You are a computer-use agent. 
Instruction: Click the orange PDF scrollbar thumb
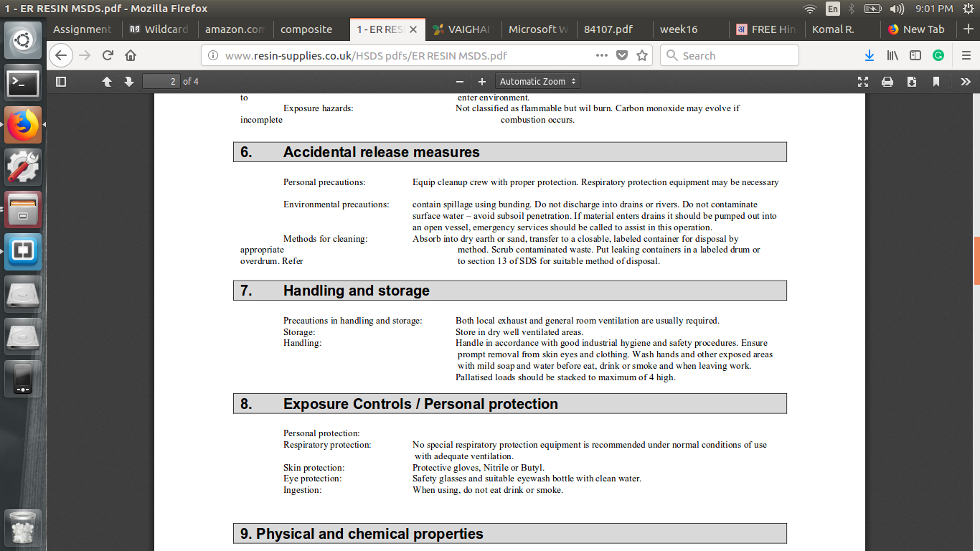[x=976, y=261]
